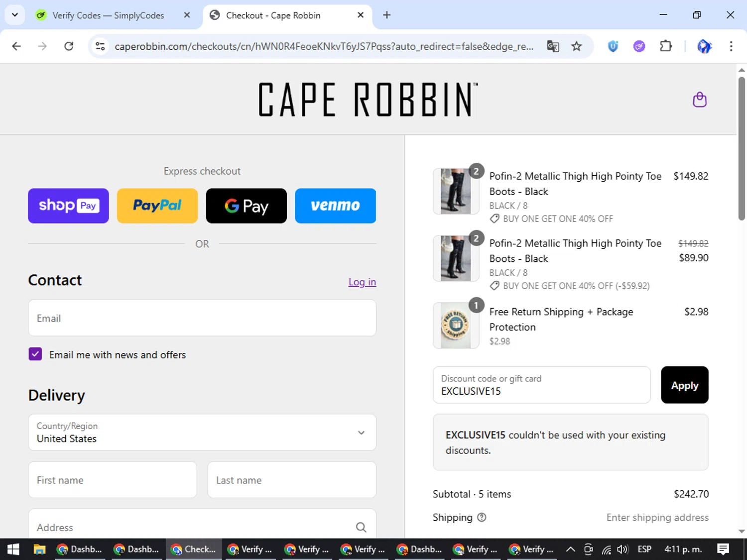
Task: Open the volume speaker tray icon
Action: point(622,550)
